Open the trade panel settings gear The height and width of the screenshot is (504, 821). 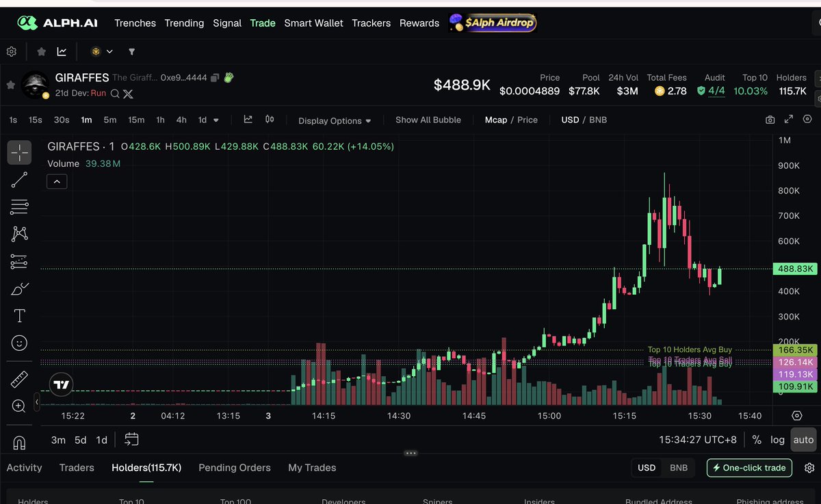point(809,468)
